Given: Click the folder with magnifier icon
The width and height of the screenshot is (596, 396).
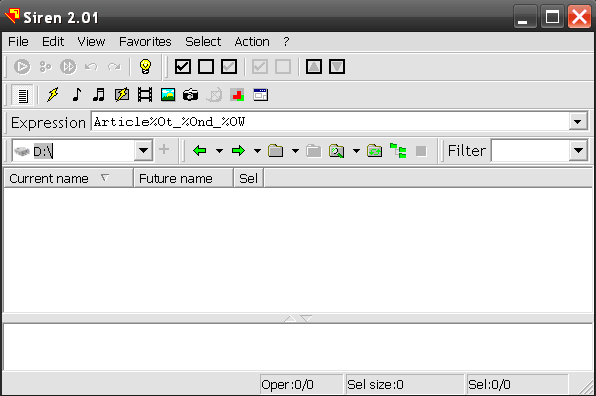Looking at the screenshot, I should tap(336, 151).
